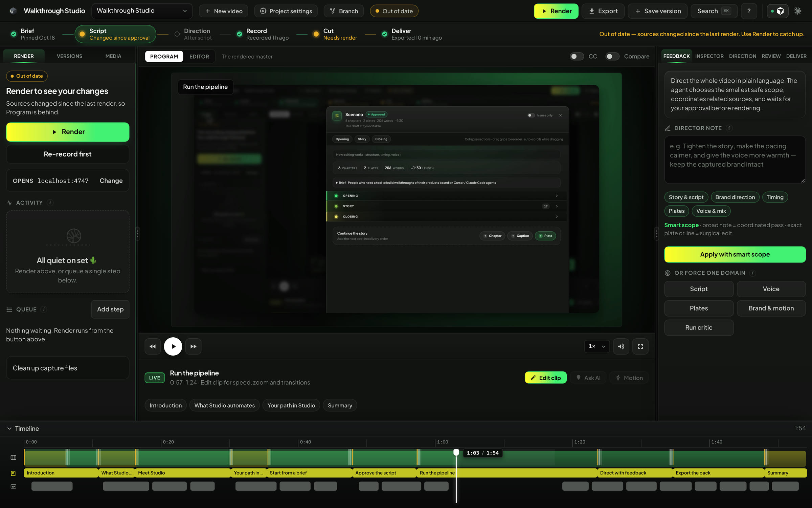Select the caption track icon in timeline
Viewport: 812px width, 508px height.
point(13,486)
